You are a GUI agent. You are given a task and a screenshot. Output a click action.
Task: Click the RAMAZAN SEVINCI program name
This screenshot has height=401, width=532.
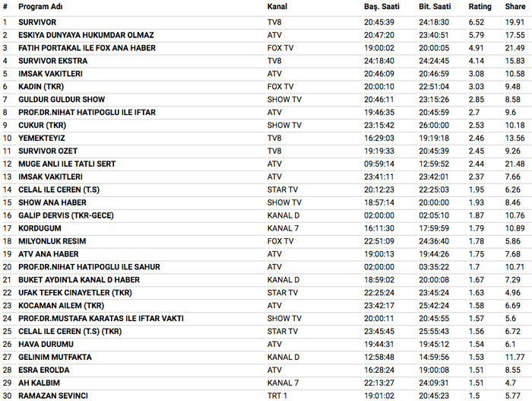[53, 396]
